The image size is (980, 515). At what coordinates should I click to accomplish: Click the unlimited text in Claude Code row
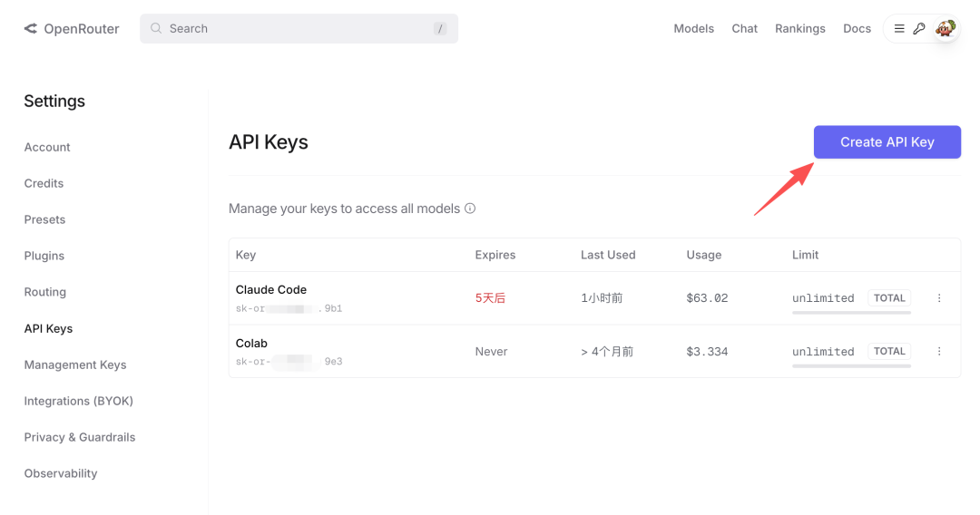click(823, 298)
